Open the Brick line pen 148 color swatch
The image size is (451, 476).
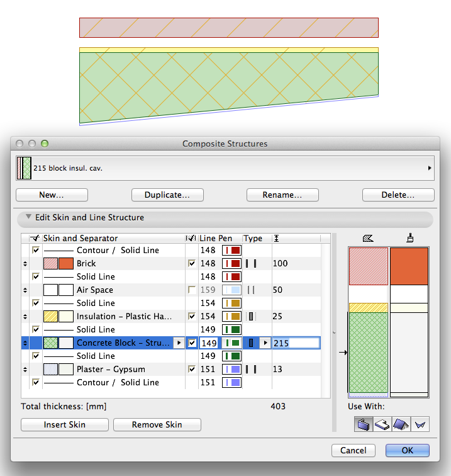click(x=231, y=263)
